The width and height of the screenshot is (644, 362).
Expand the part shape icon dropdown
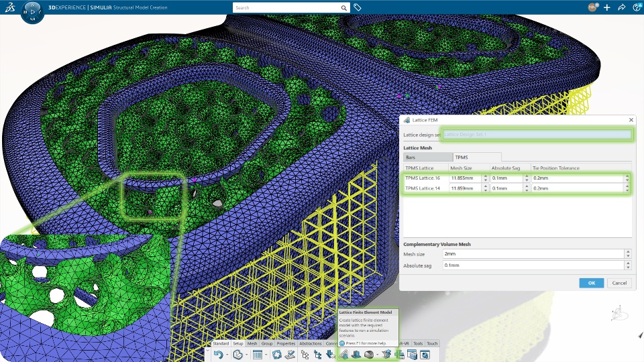click(246, 355)
